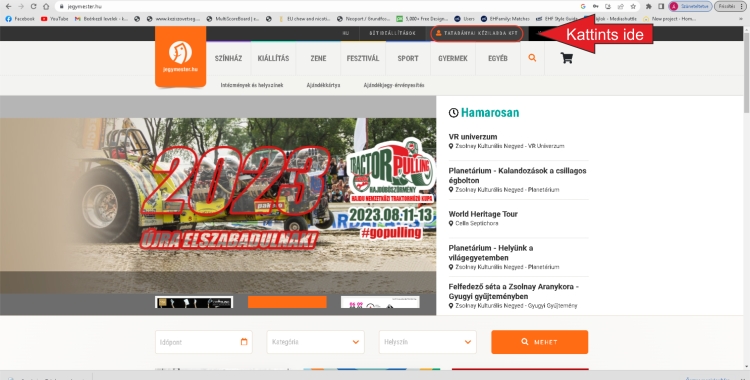This screenshot has width=750, height=380.
Task: Open the Facebook bookmark
Action: point(20,19)
